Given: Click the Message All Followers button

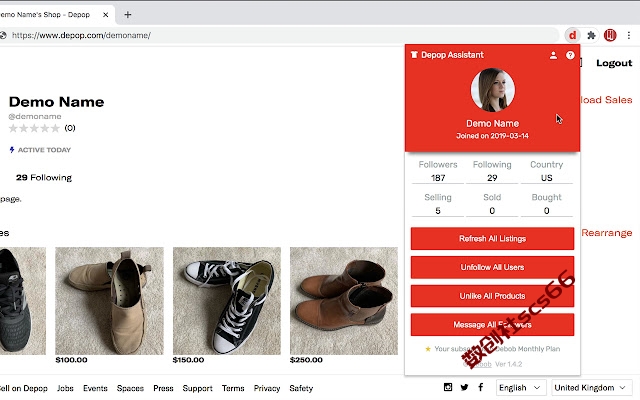Looking at the screenshot, I should click(492, 324).
